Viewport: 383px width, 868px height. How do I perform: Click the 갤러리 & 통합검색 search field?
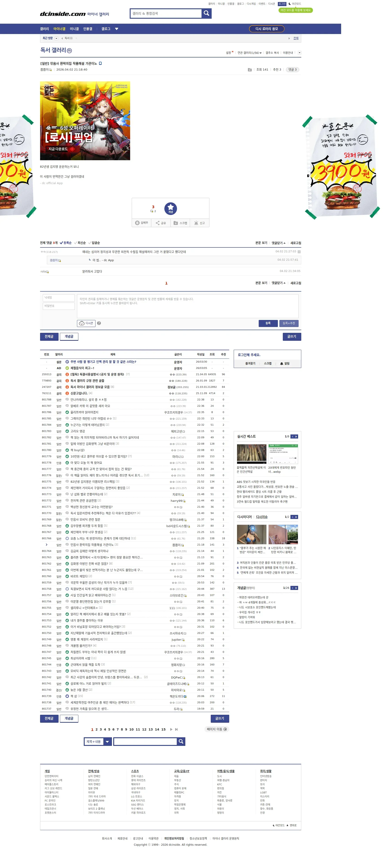[166, 13]
